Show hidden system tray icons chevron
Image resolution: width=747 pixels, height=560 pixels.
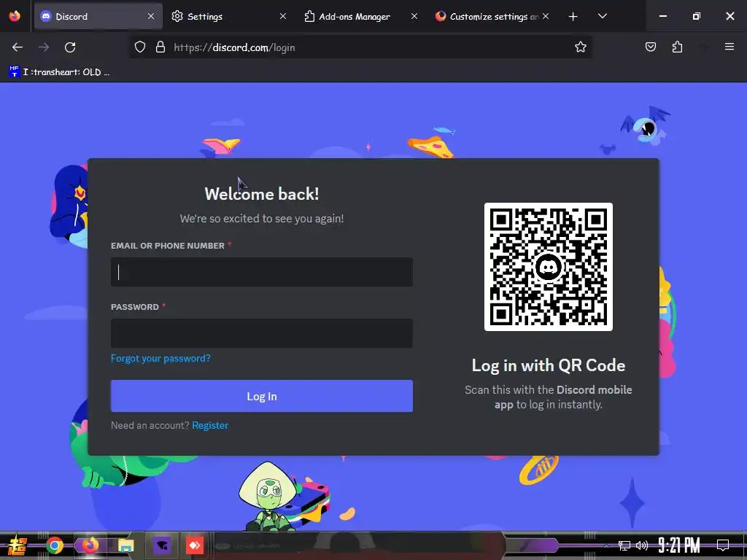pyautogui.click(x=606, y=545)
